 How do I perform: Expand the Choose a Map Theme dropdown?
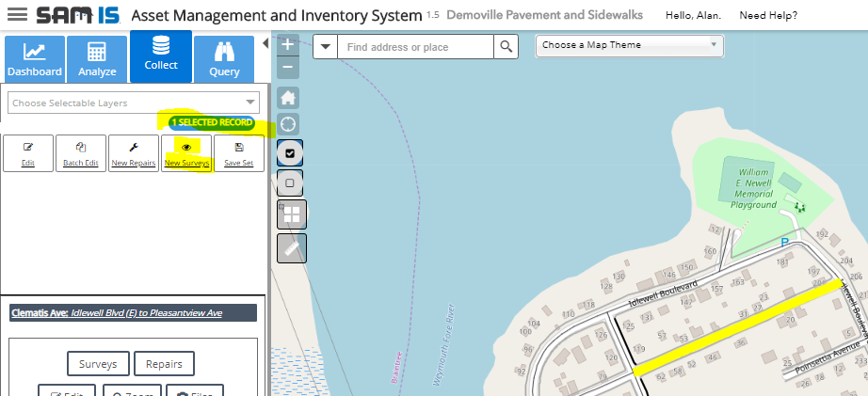tap(629, 45)
